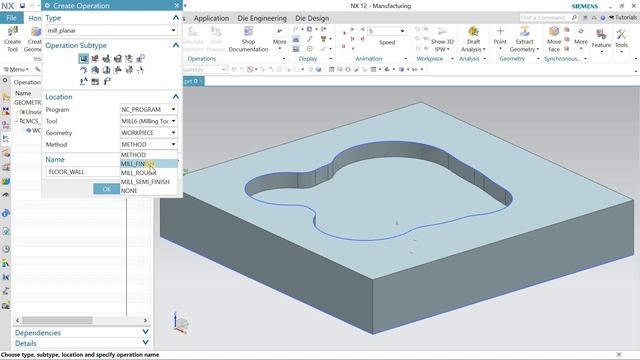Select the WORKPIECE tree node

34,131
